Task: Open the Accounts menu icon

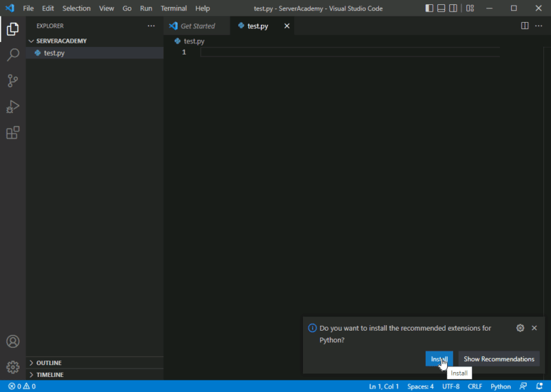Action: point(12,342)
